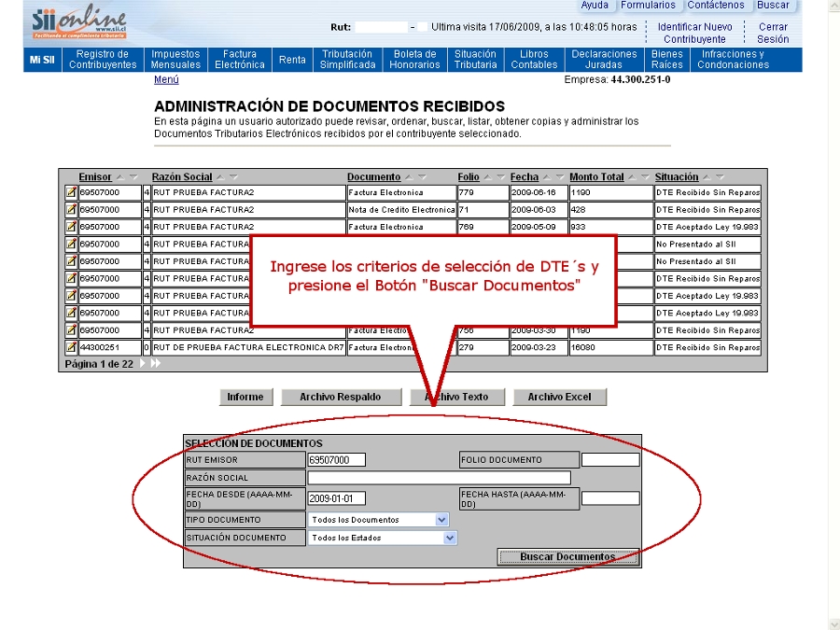Sort Documento column ascending arrow
Screen dimensions: 840x630
[410, 176]
